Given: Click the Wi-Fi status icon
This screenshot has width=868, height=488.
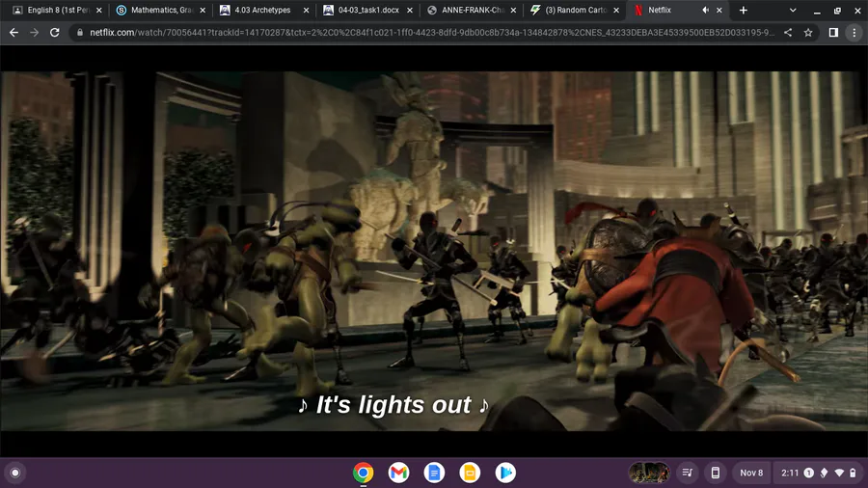Looking at the screenshot, I should click(839, 473).
